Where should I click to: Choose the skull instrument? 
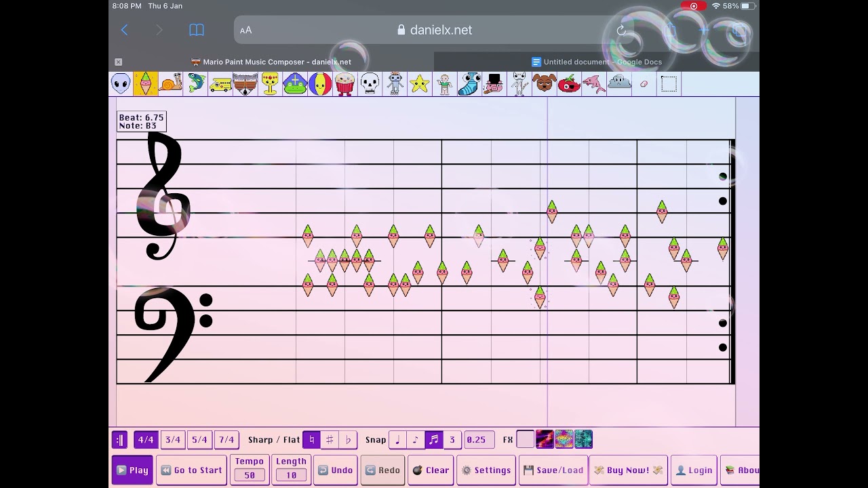click(x=370, y=84)
